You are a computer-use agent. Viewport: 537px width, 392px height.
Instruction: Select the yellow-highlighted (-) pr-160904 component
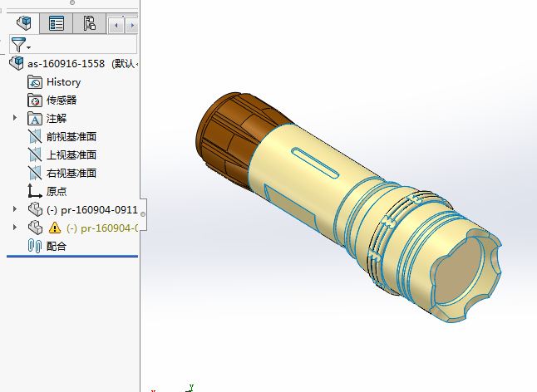pos(101,228)
